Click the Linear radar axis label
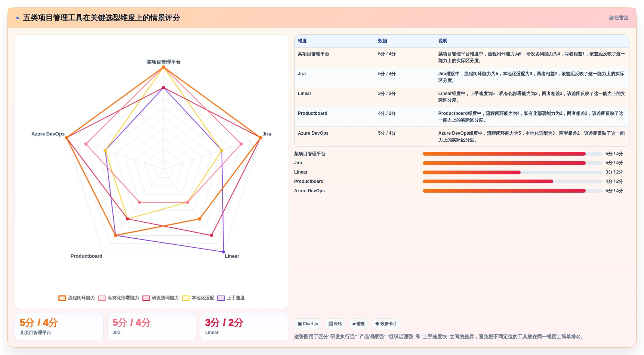Image resolution: width=644 pixels, height=355 pixels. point(232,256)
